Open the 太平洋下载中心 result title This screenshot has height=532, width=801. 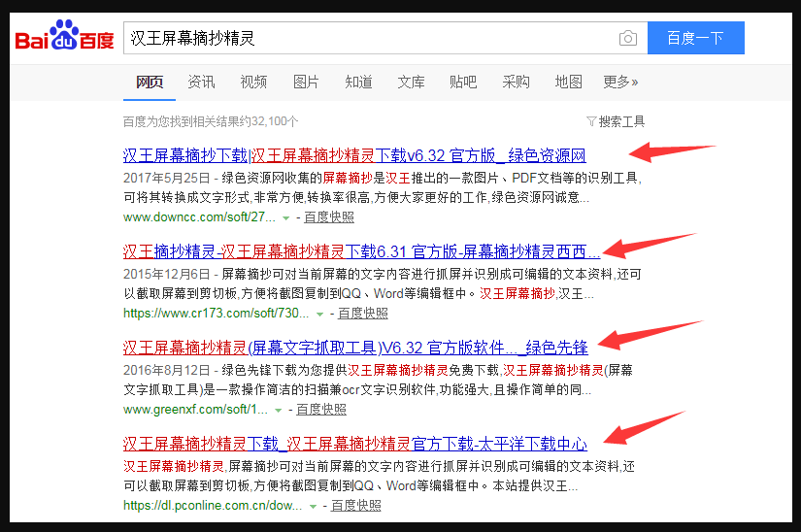click(x=355, y=444)
